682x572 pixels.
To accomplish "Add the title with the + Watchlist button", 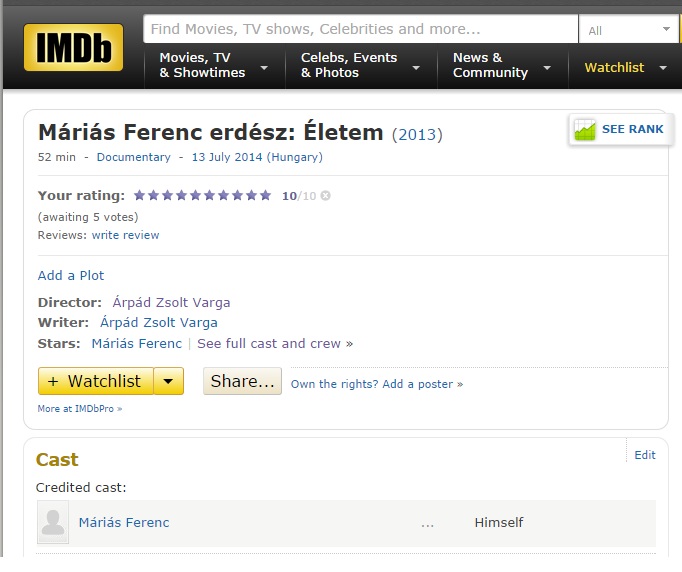I will click(x=96, y=381).
